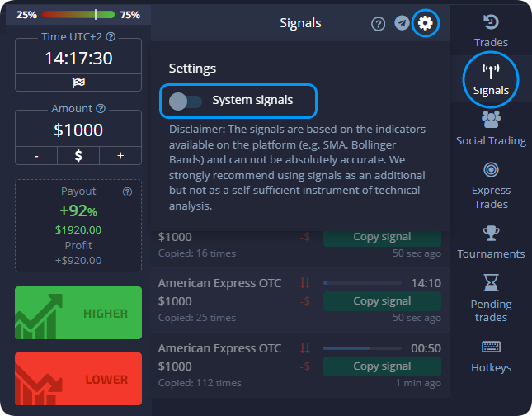The image size is (532, 416).
Task: Click the 'Copied: 25 times' text
Action: (x=197, y=318)
